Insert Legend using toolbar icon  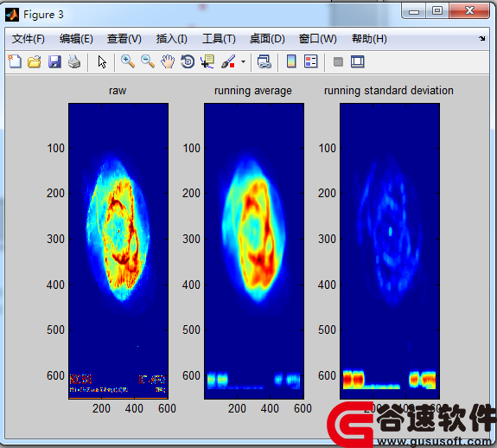pyautogui.click(x=310, y=61)
